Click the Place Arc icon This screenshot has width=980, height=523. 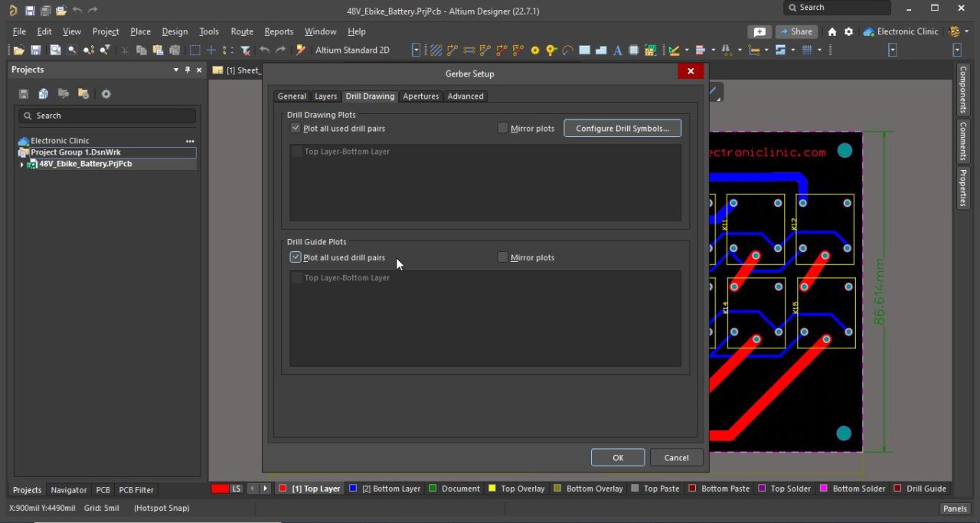[x=567, y=50]
